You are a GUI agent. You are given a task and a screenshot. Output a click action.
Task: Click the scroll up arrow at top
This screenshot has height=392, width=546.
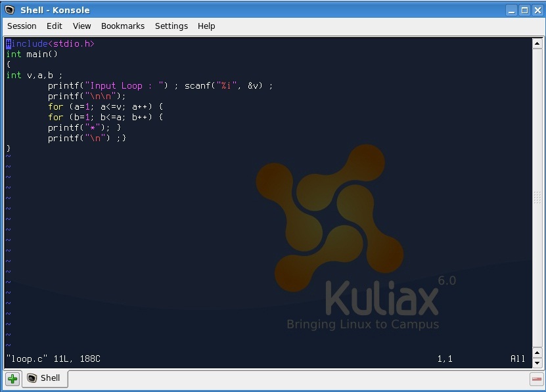537,43
